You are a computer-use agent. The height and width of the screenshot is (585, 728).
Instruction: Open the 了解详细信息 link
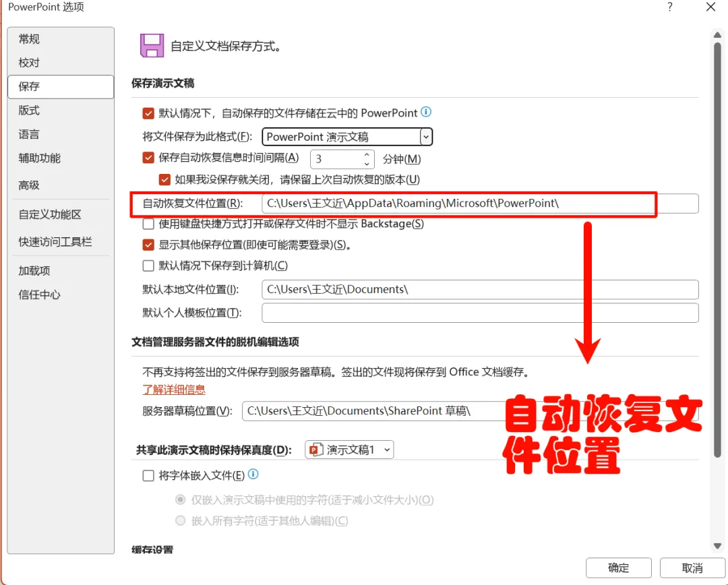174,390
